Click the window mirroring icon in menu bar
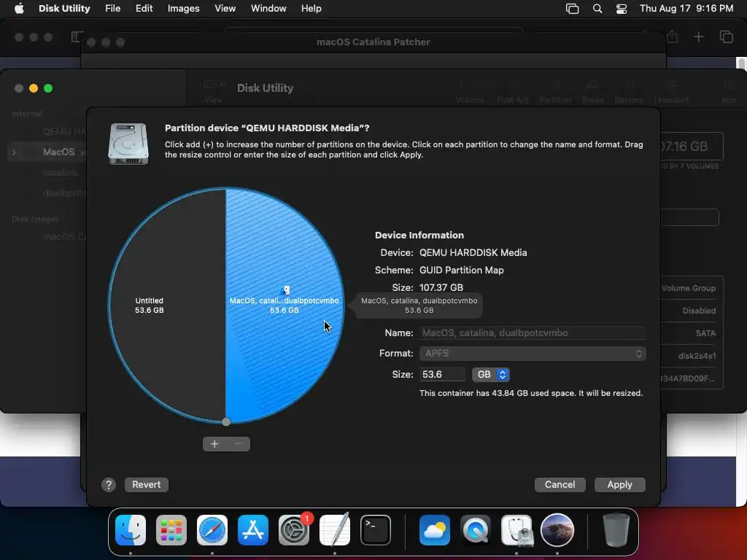Viewport: 747px width, 560px height. (x=572, y=9)
